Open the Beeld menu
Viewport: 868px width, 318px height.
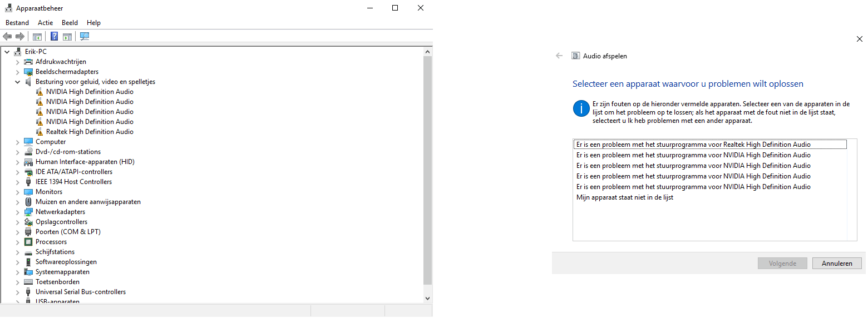[70, 23]
